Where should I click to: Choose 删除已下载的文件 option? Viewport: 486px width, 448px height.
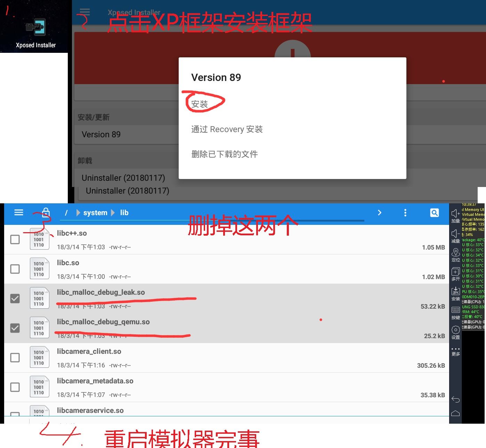click(225, 154)
